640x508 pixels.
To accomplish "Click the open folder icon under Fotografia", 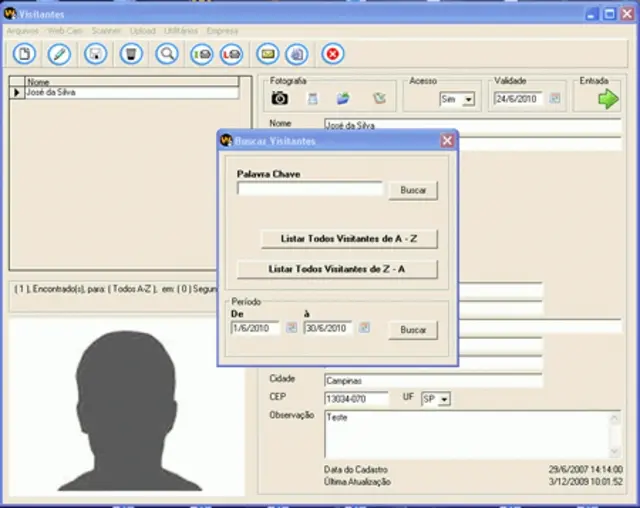I will click(x=343, y=98).
